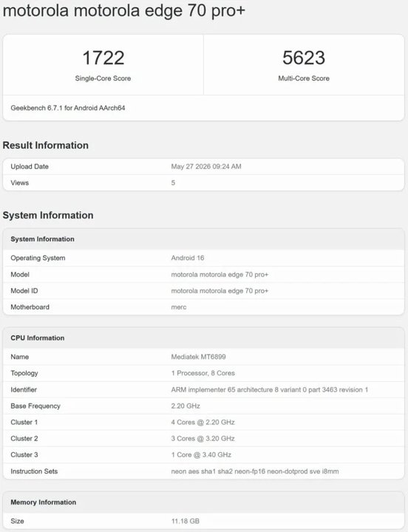Click the ARM implementer identifier text
This screenshot has height=532, width=408.
coord(270,390)
